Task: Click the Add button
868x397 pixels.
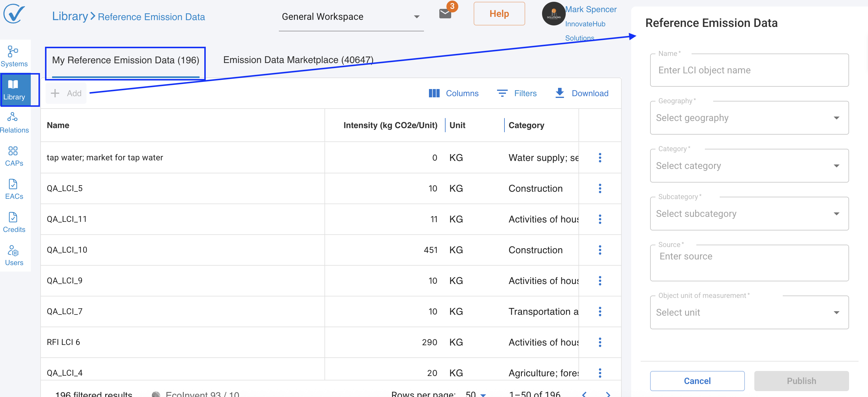Action: tap(66, 93)
